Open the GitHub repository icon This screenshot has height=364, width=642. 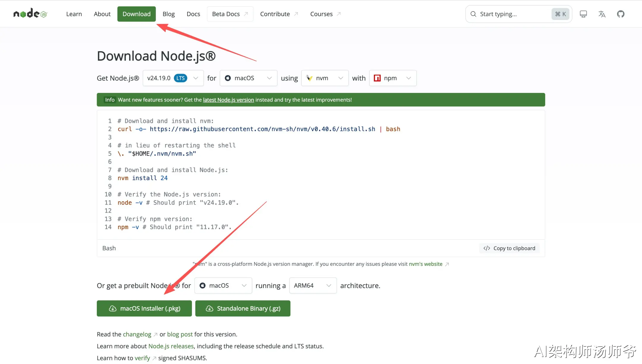(x=621, y=14)
